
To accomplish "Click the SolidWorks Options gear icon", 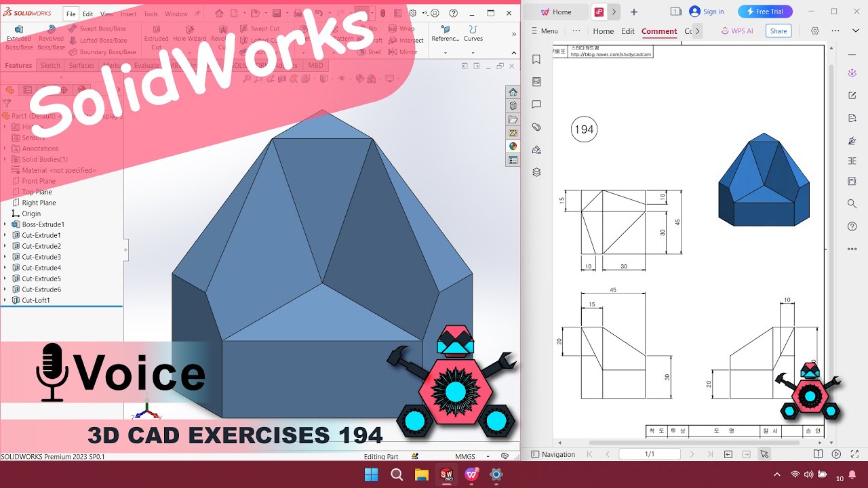I will click(x=412, y=14).
